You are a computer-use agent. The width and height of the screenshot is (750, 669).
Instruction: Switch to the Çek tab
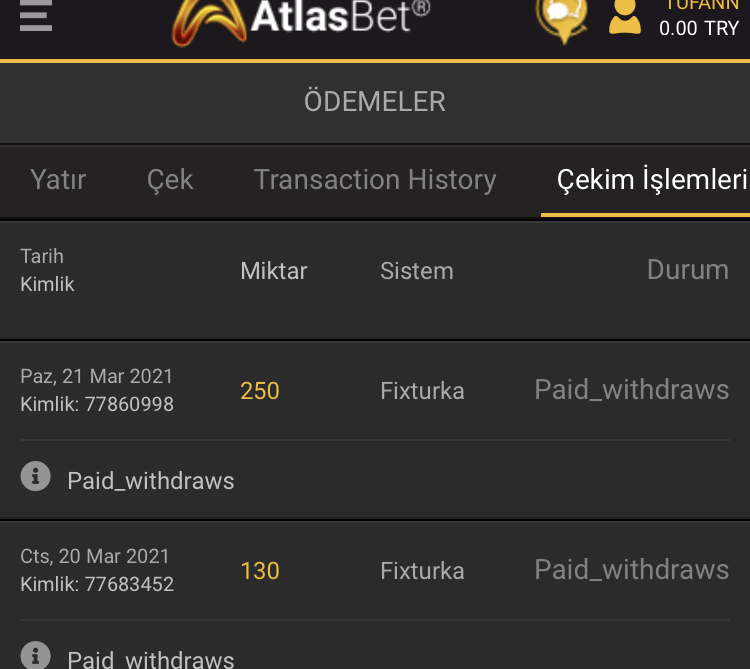pyautogui.click(x=170, y=180)
